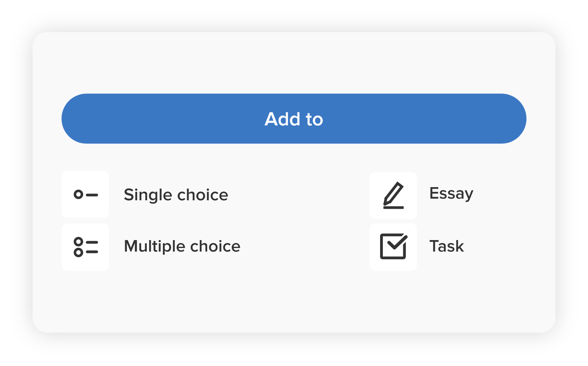Click the Task checkmark box icon
Screen dimensions: 588x366
pyautogui.click(x=393, y=247)
